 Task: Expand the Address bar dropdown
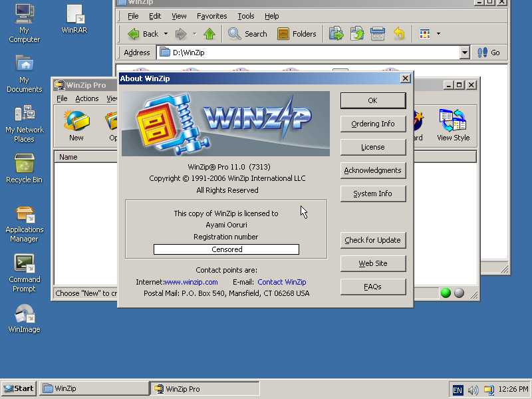pos(465,53)
